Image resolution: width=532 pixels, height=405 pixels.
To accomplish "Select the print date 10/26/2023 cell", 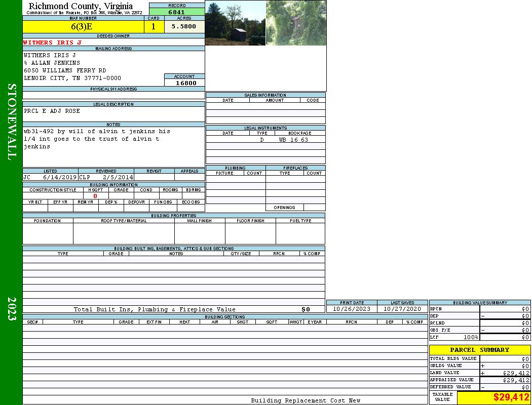I will [351, 309].
